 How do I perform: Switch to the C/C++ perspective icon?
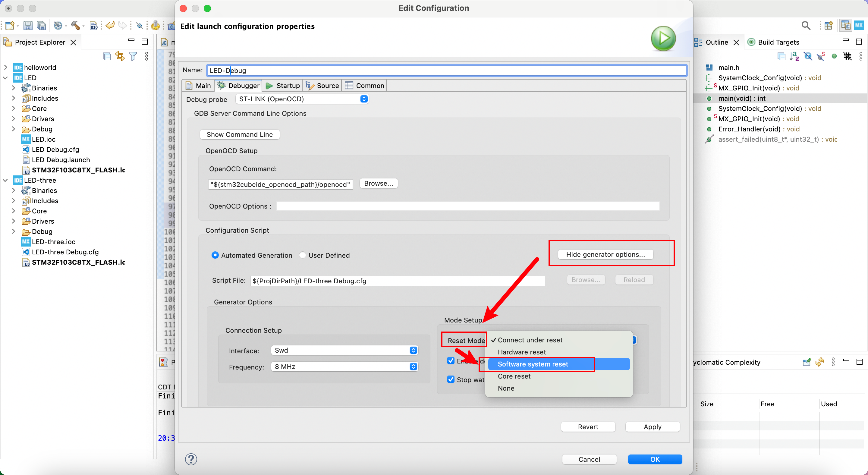tap(846, 25)
